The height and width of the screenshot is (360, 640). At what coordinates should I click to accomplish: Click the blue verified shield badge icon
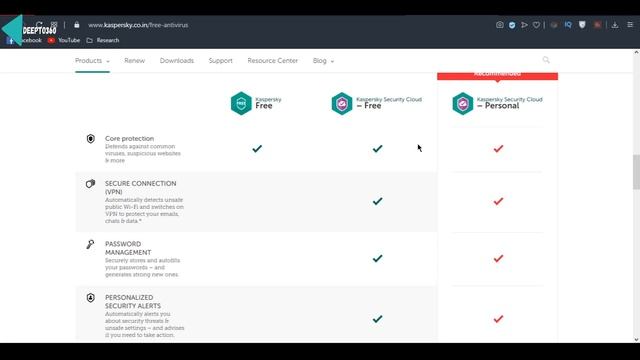(512, 25)
